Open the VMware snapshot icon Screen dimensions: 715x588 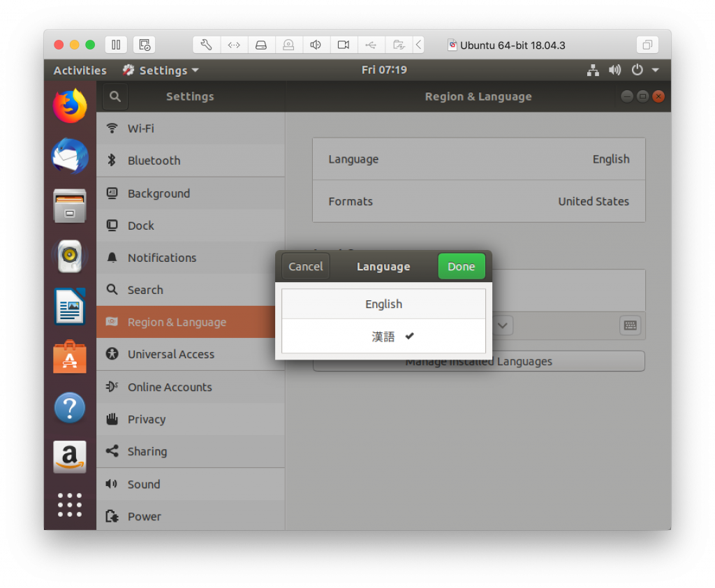click(x=145, y=45)
